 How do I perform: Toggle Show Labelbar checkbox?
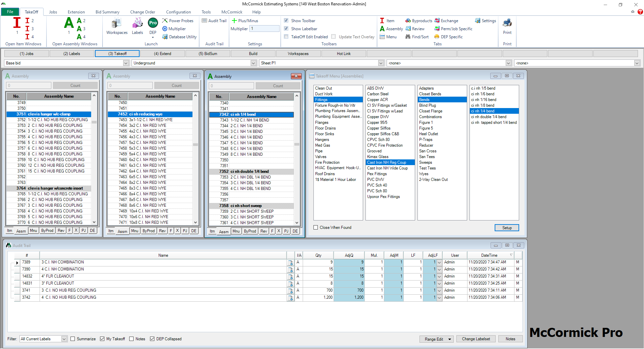tap(286, 29)
